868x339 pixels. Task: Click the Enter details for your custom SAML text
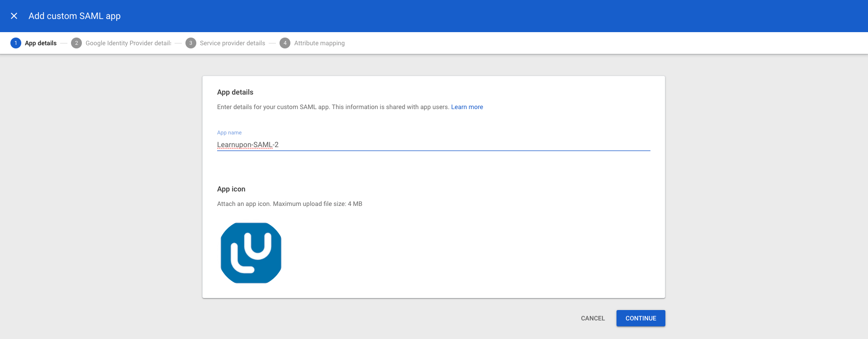pos(333,107)
